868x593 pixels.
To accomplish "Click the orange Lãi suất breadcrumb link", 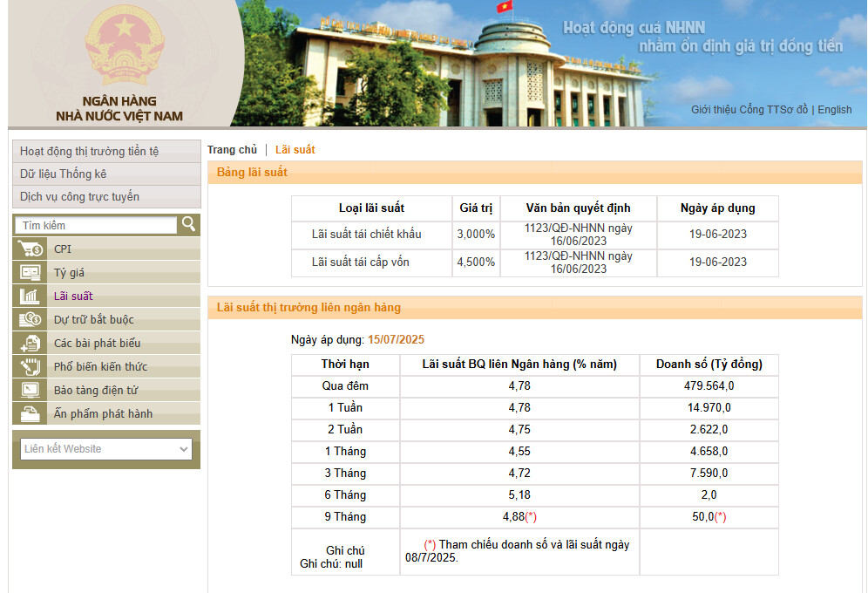I will (295, 150).
